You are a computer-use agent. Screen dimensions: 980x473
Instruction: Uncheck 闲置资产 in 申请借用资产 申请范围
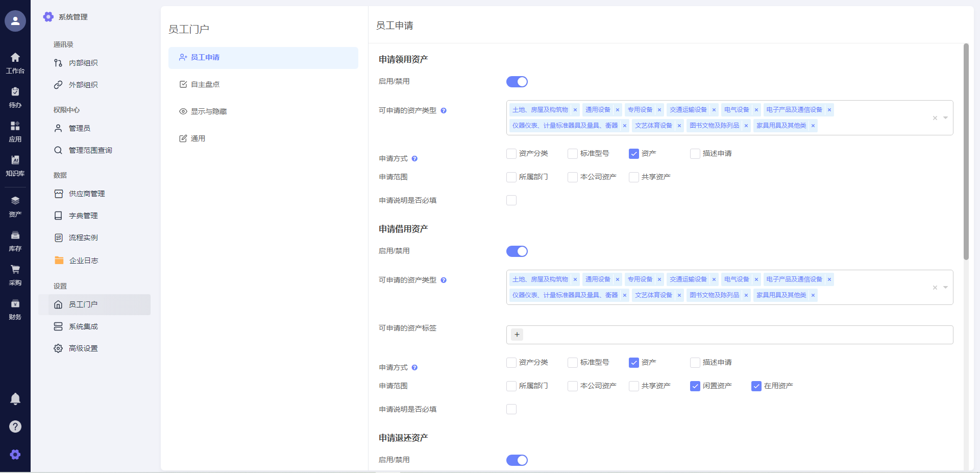pos(695,386)
